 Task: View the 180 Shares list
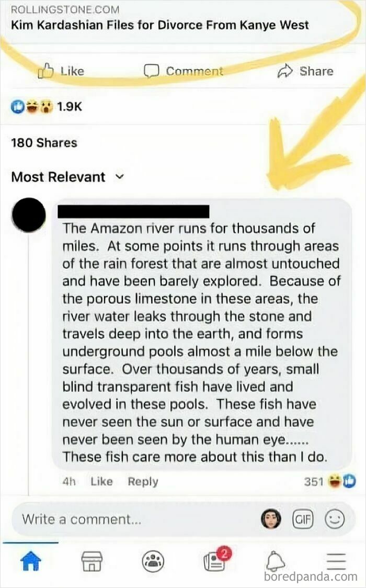pos(43,142)
